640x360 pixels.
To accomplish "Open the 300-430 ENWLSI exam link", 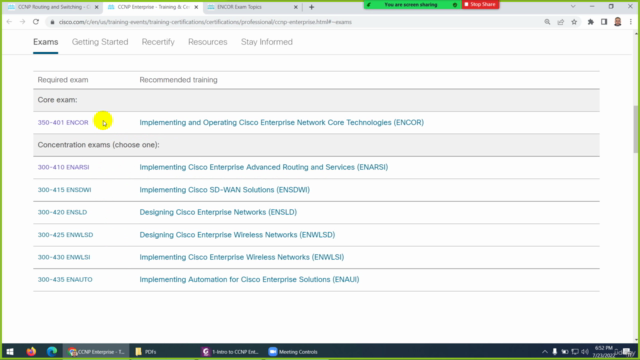I will coord(64,257).
